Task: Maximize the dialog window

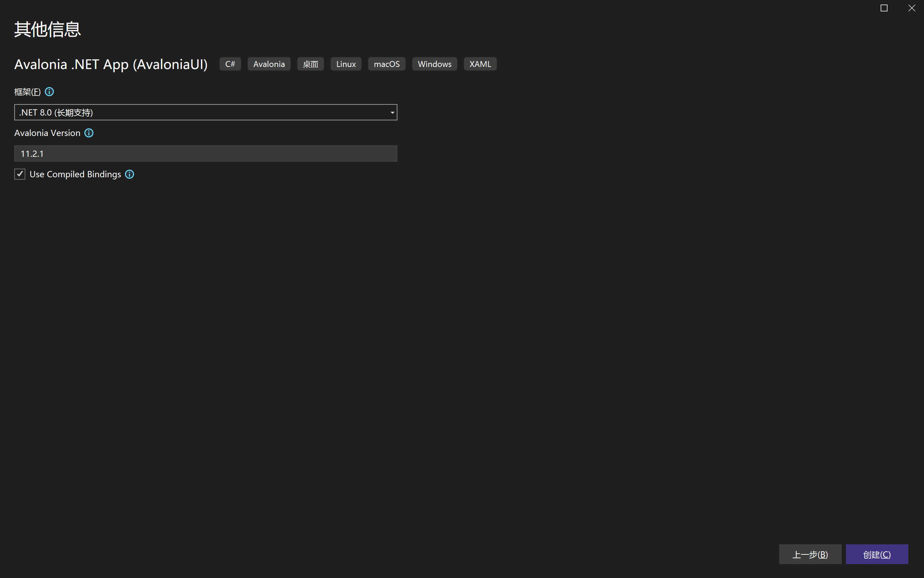Action: [x=884, y=8]
